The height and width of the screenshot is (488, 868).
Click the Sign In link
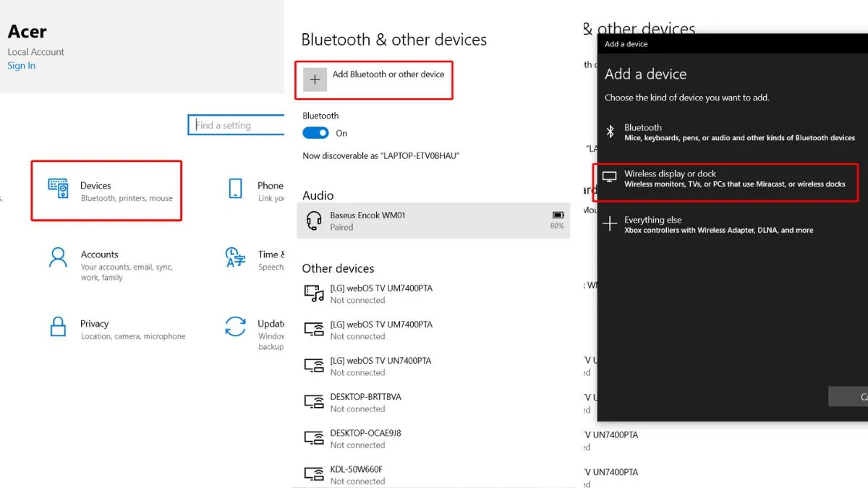coord(21,66)
